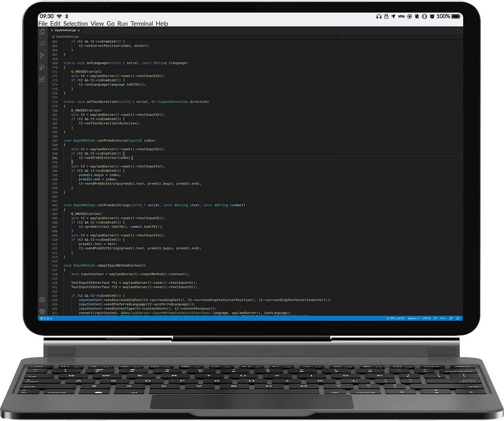
Task: Open the Extensions view
Action: pos(42,79)
